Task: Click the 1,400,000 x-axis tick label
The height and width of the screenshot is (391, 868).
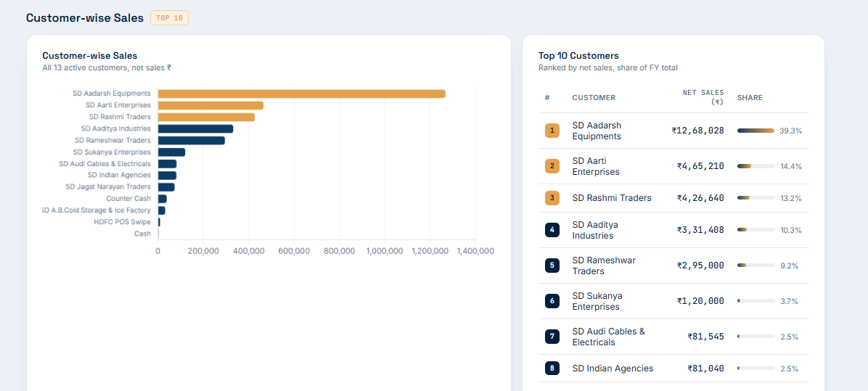Action: point(475,251)
